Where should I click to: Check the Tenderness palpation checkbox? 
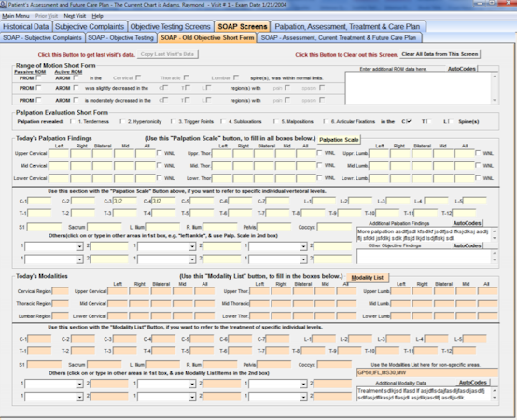coord(73,121)
